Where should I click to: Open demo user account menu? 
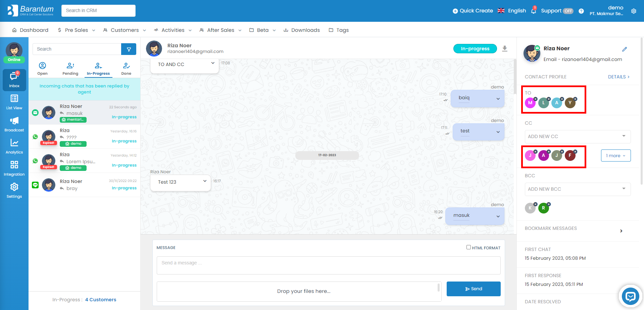pyautogui.click(x=606, y=10)
